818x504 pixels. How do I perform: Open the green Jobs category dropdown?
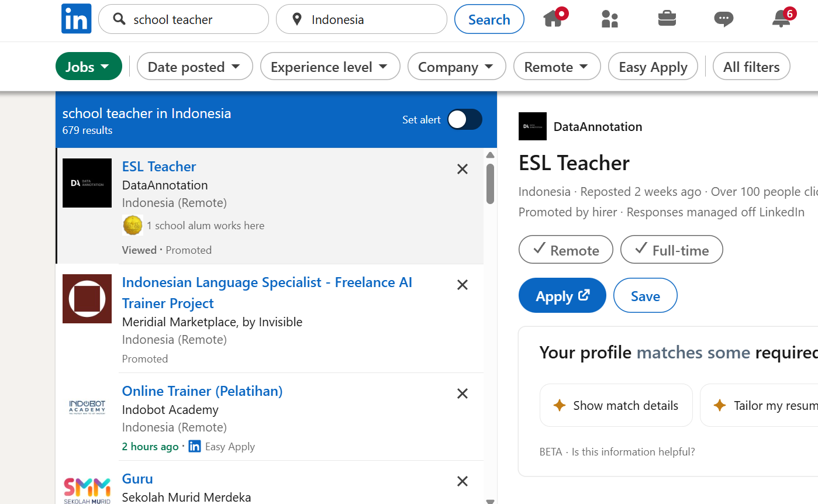[88, 67]
